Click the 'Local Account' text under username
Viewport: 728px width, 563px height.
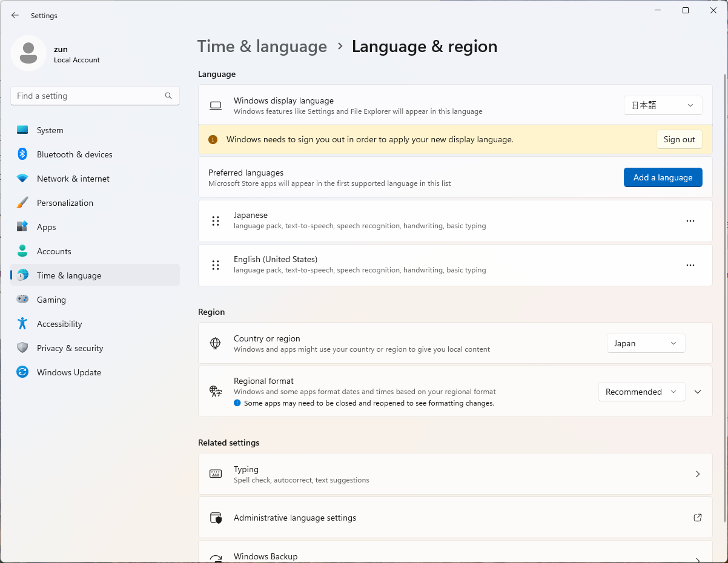[x=77, y=60]
